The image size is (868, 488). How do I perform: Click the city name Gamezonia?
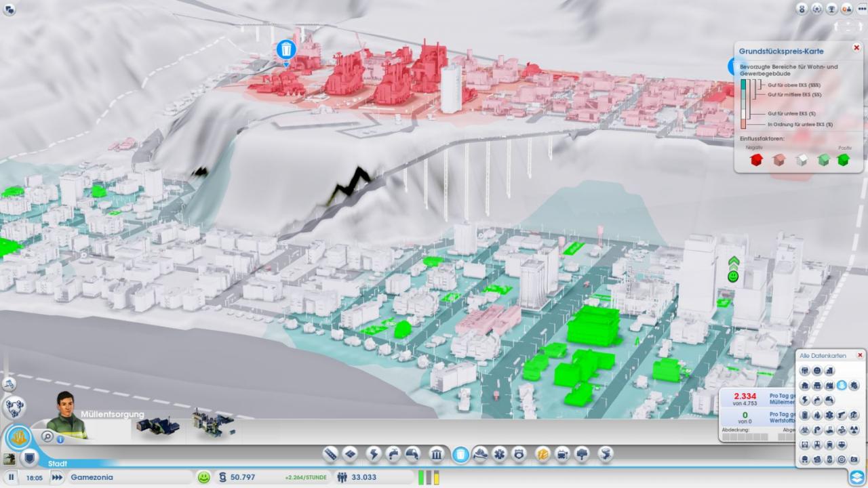[x=92, y=477]
